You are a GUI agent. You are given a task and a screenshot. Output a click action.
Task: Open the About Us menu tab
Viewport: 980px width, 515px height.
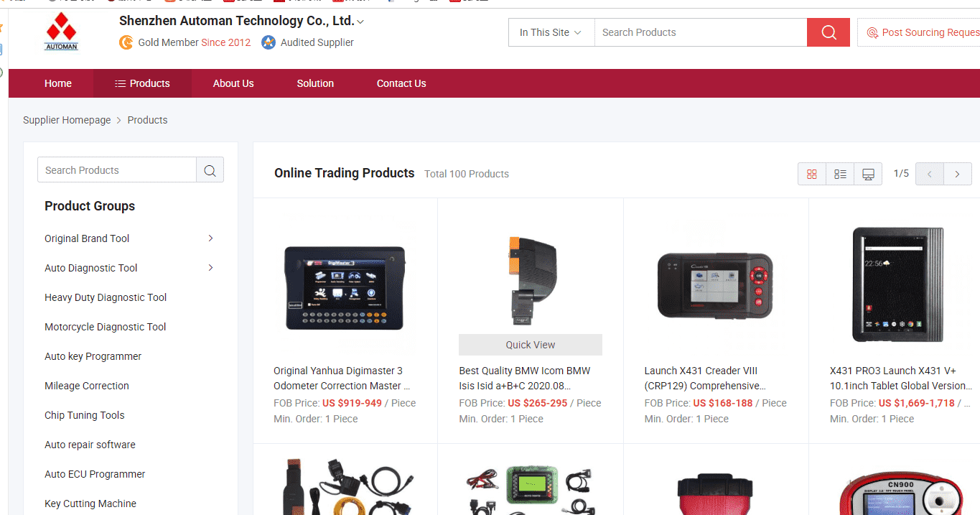click(x=233, y=83)
